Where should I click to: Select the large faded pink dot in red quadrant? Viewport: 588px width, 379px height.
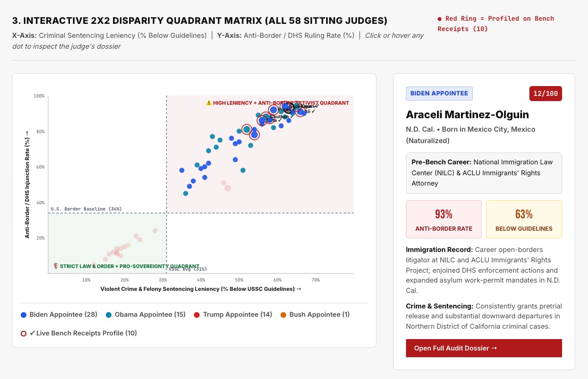(x=228, y=188)
